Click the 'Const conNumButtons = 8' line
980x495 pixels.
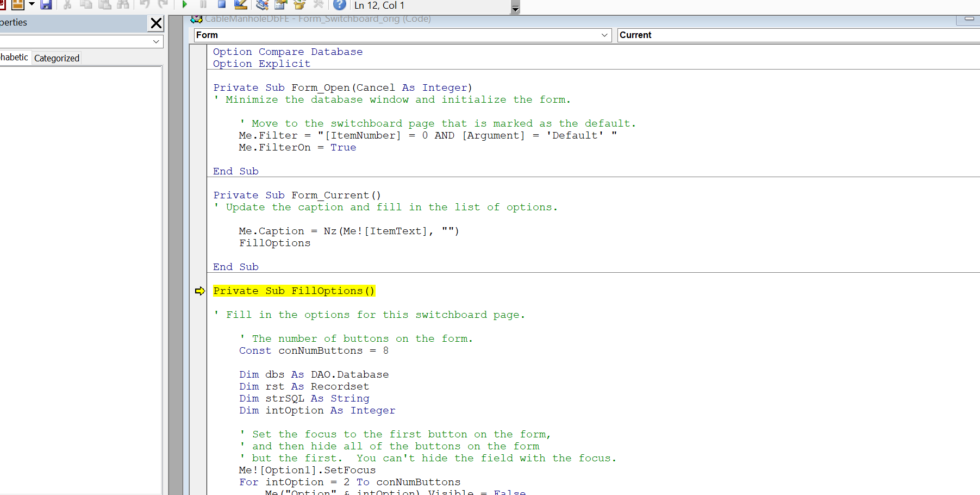coord(314,350)
